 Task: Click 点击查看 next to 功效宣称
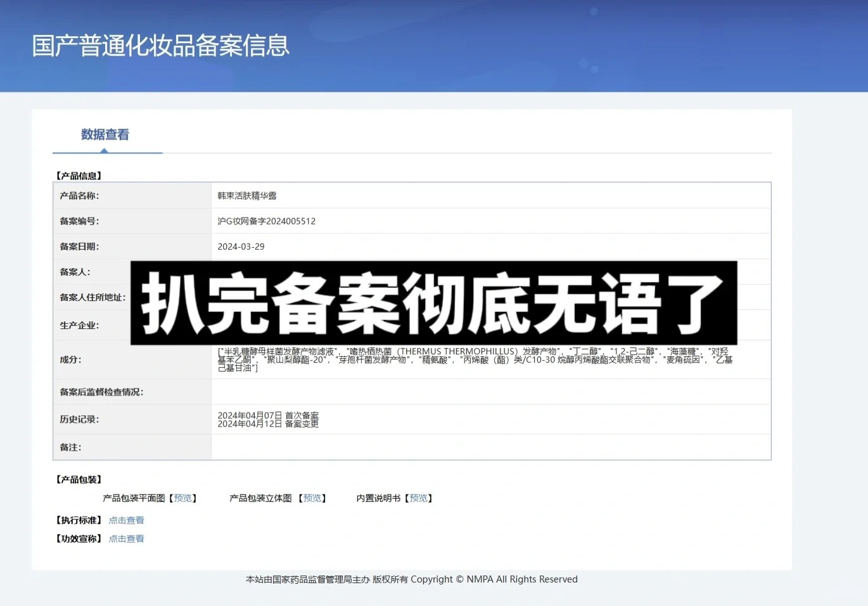pyautogui.click(x=126, y=539)
